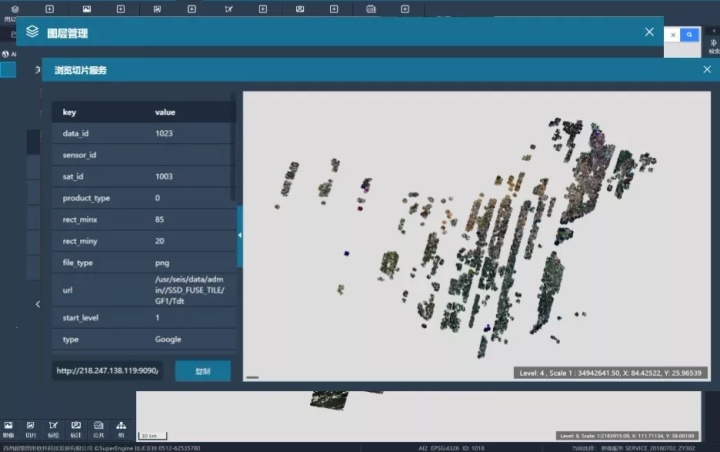Click the service URL field starting http://218.247.138.119
720x452 pixels.
(x=107, y=371)
